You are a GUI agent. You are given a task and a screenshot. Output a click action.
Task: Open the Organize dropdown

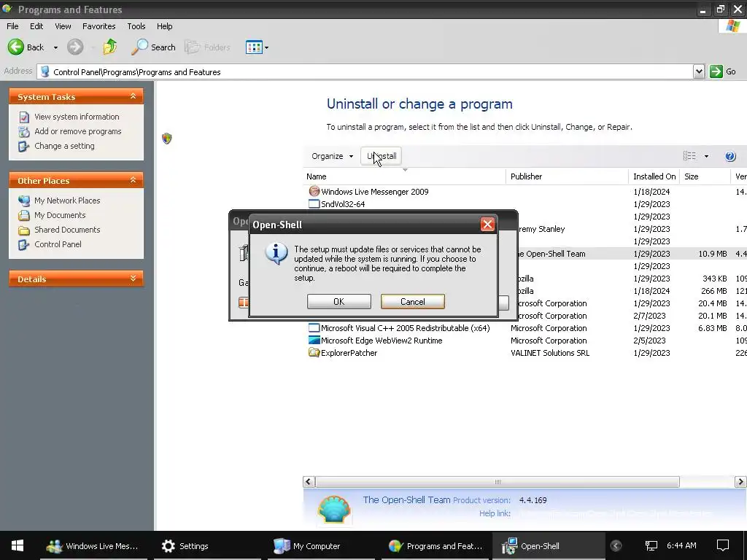[332, 156]
